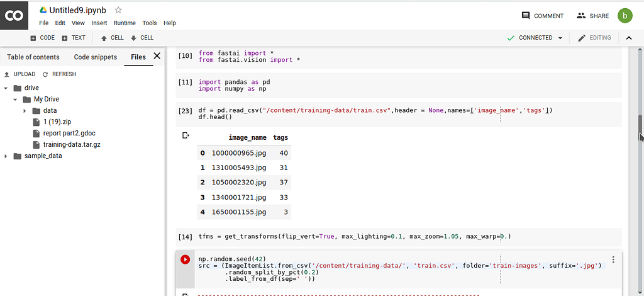Run the np.random.seed cell
The image size is (644, 296).
click(186, 259)
